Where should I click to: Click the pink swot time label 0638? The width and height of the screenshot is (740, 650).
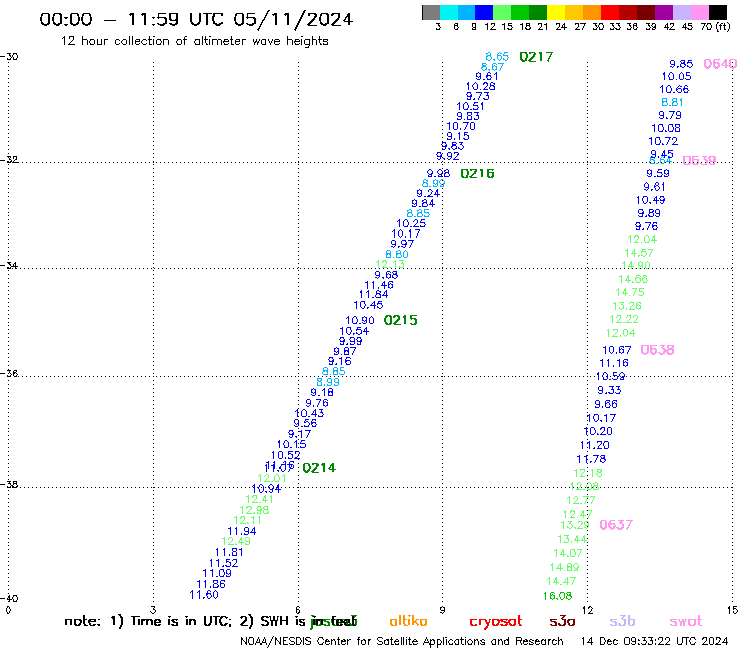click(x=657, y=350)
